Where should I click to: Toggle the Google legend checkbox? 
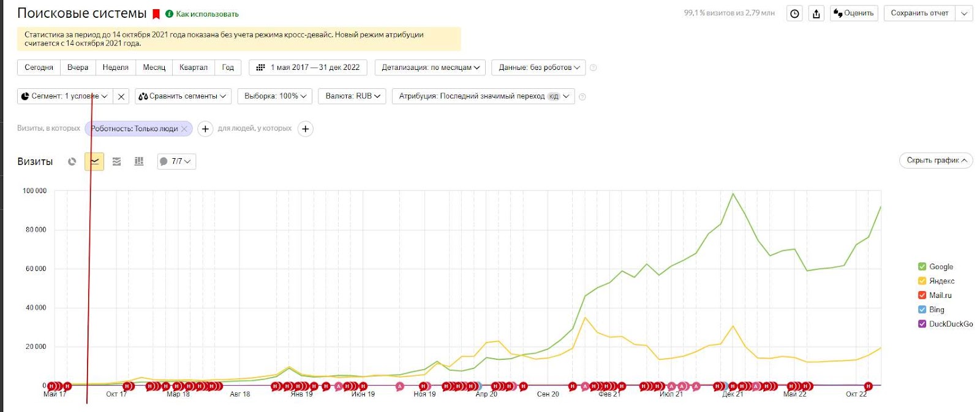[x=922, y=267]
